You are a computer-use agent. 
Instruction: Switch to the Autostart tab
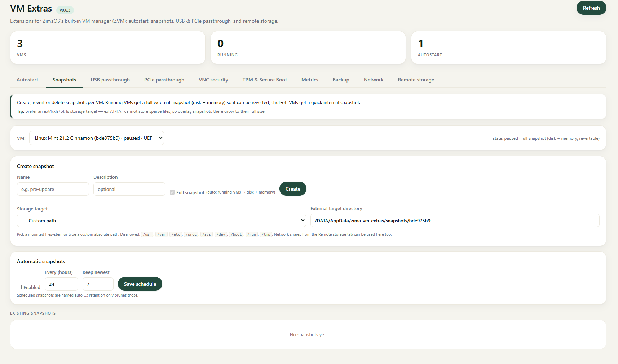[x=27, y=80]
